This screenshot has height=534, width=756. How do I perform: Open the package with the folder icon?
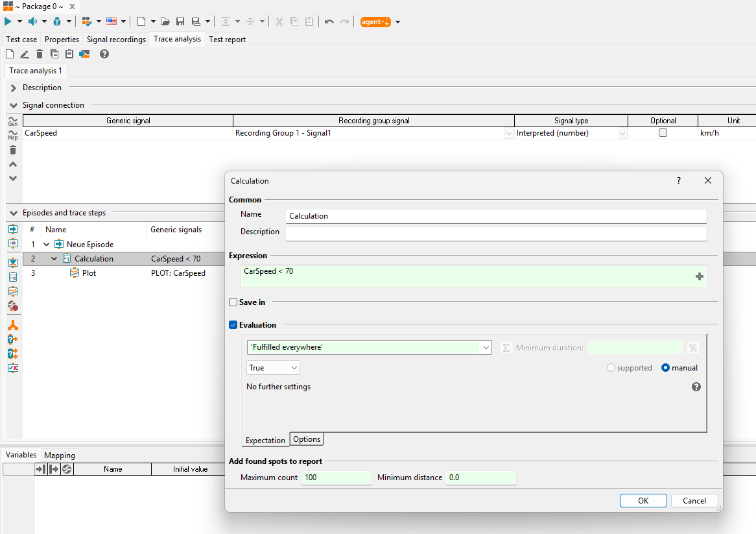point(165,21)
